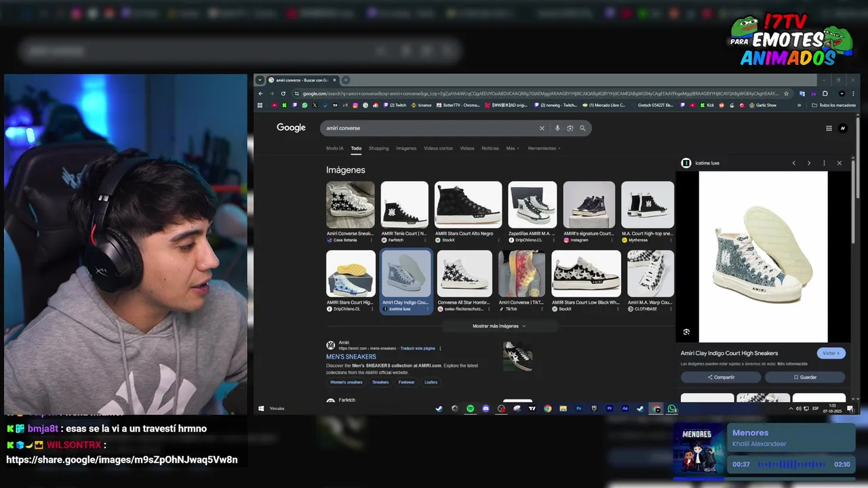Click the Compartir button
This screenshot has height=488, width=868.
(721, 377)
